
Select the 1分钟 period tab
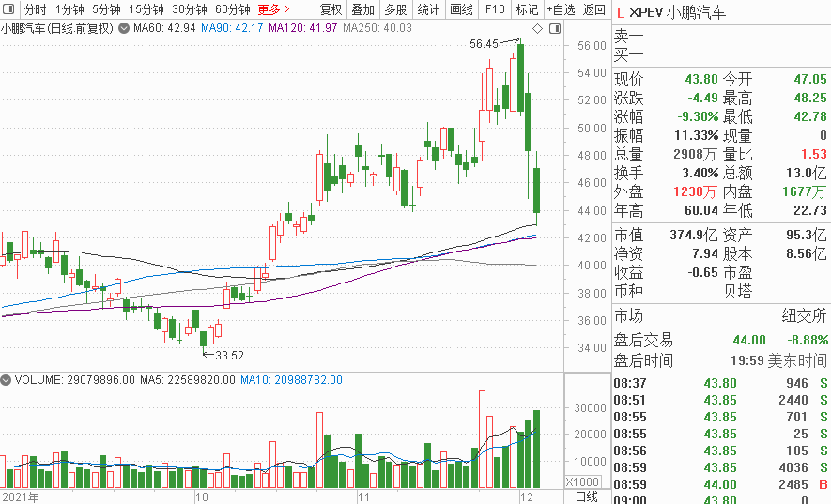[69, 9]
